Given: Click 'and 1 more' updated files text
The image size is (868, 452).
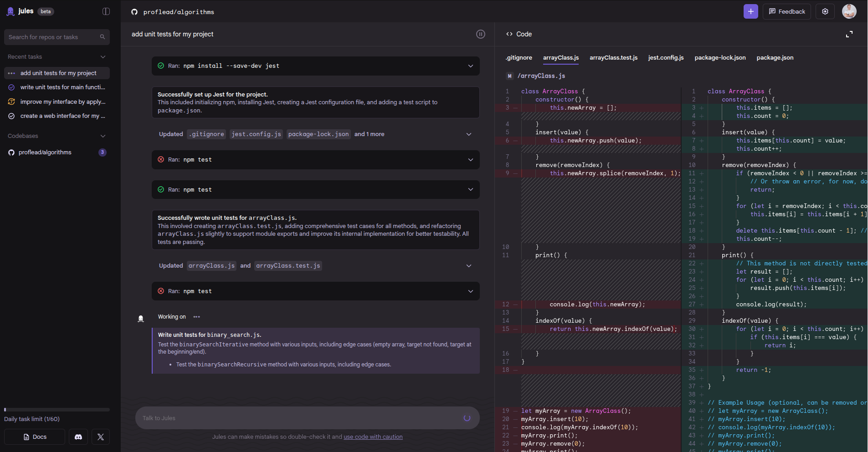Looking at the screenshot, I should pos(370,134).
